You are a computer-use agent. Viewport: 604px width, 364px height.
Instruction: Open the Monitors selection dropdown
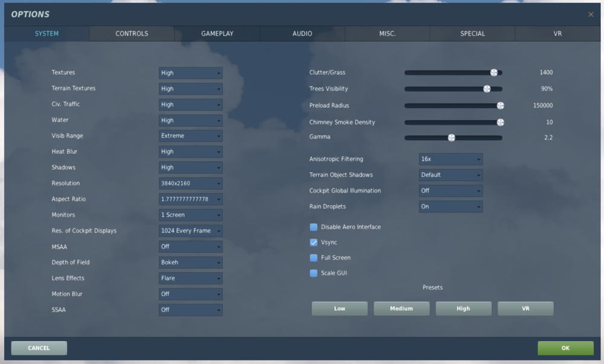[x=190, y=214]
